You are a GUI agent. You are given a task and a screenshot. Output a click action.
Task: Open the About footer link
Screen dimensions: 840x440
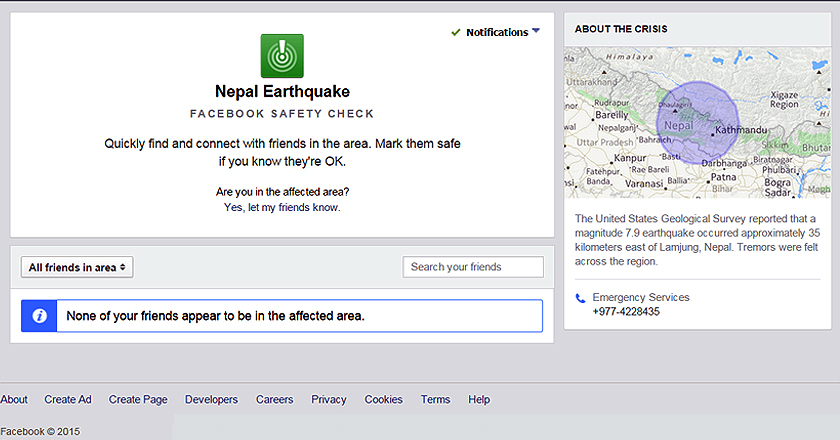coord(14,399)
